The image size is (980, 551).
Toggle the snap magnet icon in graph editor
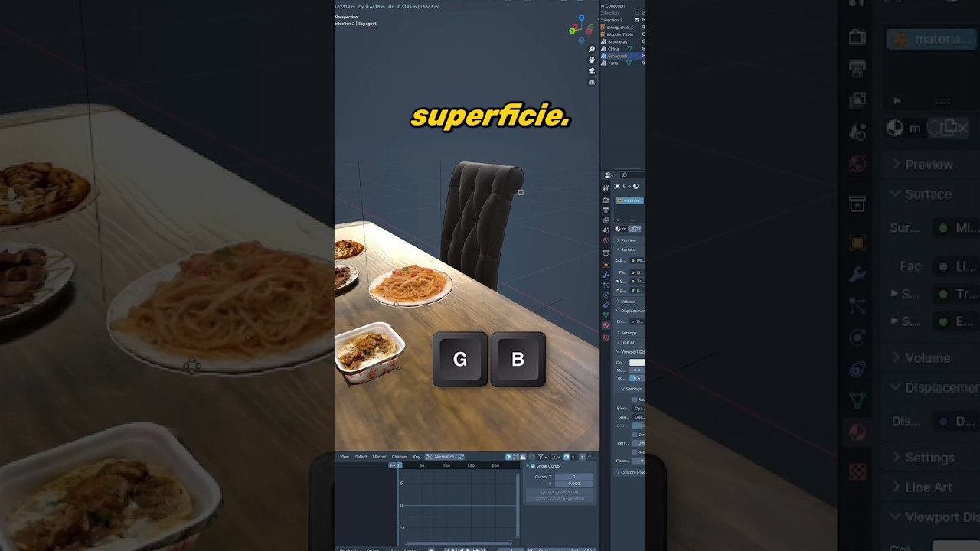tap(567, 457)
